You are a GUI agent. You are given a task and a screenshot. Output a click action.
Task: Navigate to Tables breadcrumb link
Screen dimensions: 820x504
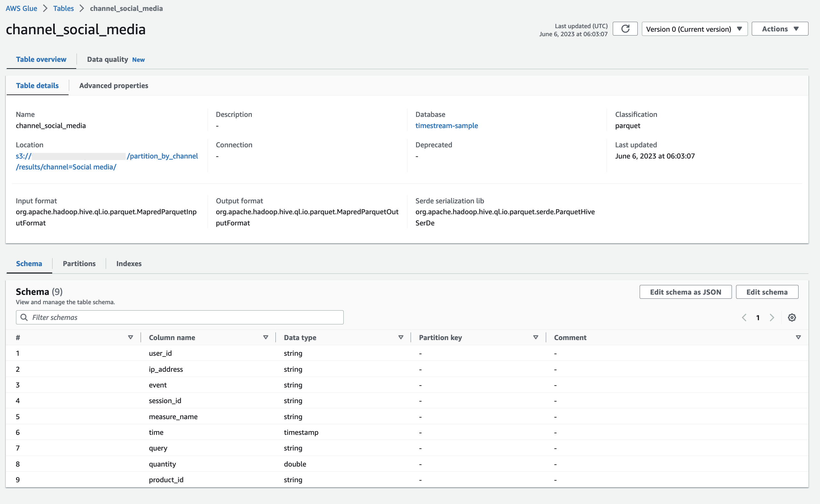(x=63, y=8)
